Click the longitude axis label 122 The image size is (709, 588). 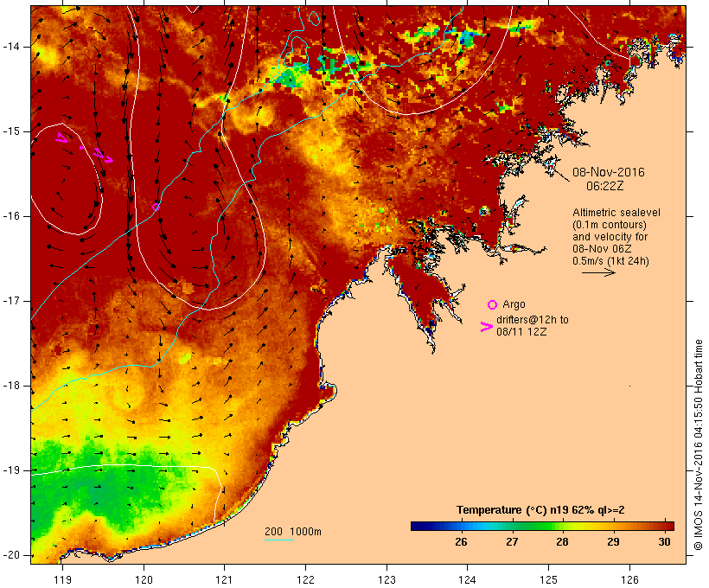306,580
